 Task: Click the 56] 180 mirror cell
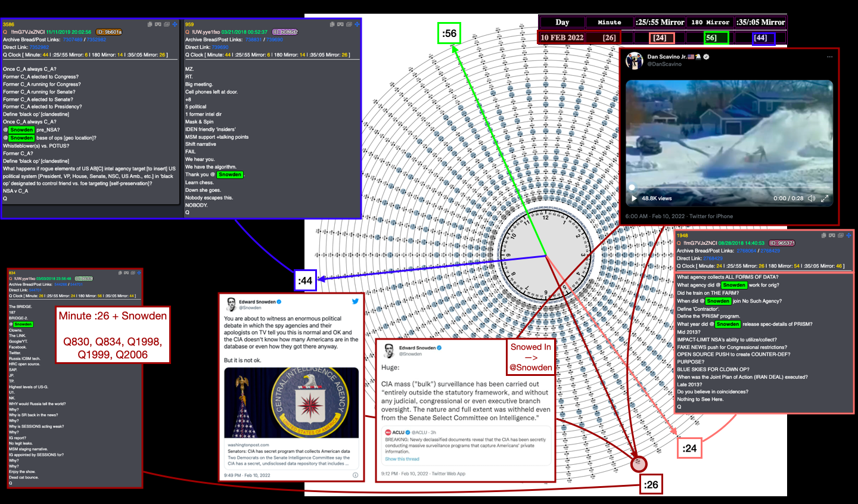pyautogui.click(x=711, y=38)
